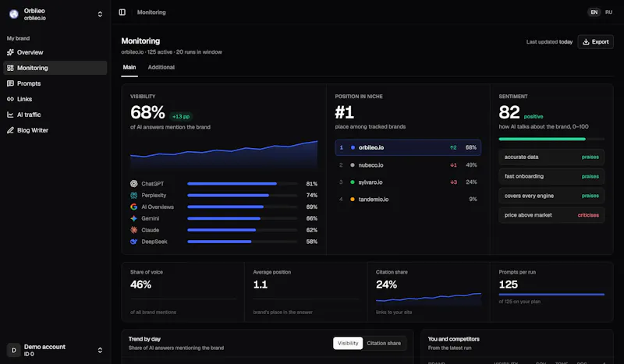Click the orange dot beside tandemio.io
Screen dimensions: 624x364
(x=353, y=200)
